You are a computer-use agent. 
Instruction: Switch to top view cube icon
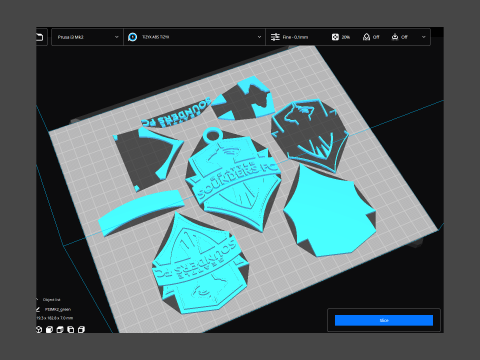click(60, 330)
